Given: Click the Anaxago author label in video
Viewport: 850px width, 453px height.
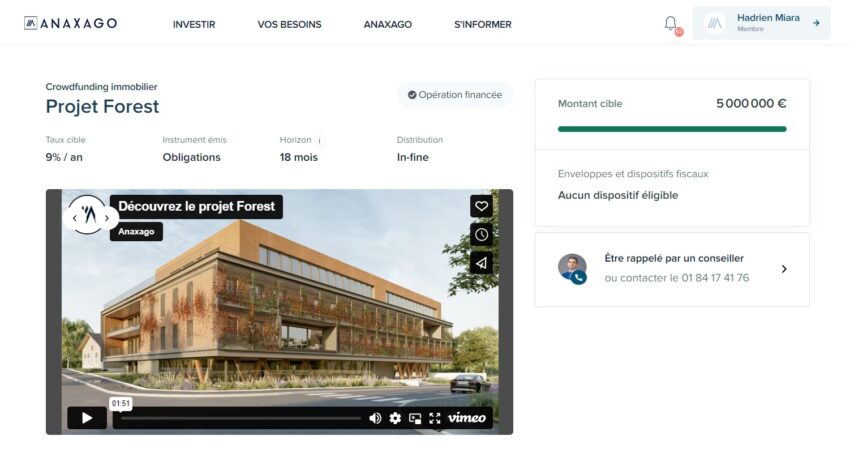Looking at the screenshot, I should (x=136, y=231).
